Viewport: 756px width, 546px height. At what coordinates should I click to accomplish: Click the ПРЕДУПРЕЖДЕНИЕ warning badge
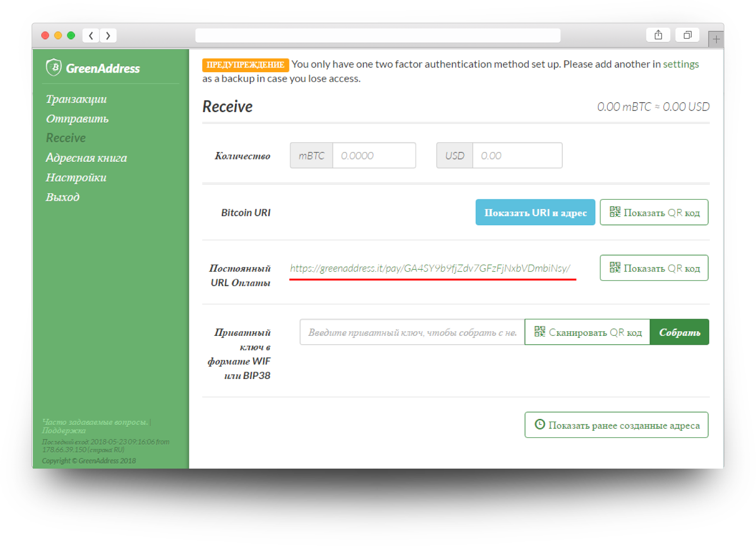(x=245, y=65)
